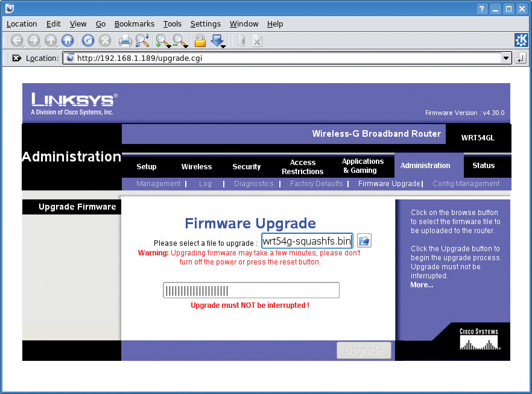
Task: Open the Window menu
Action: (x=244, y=24)
